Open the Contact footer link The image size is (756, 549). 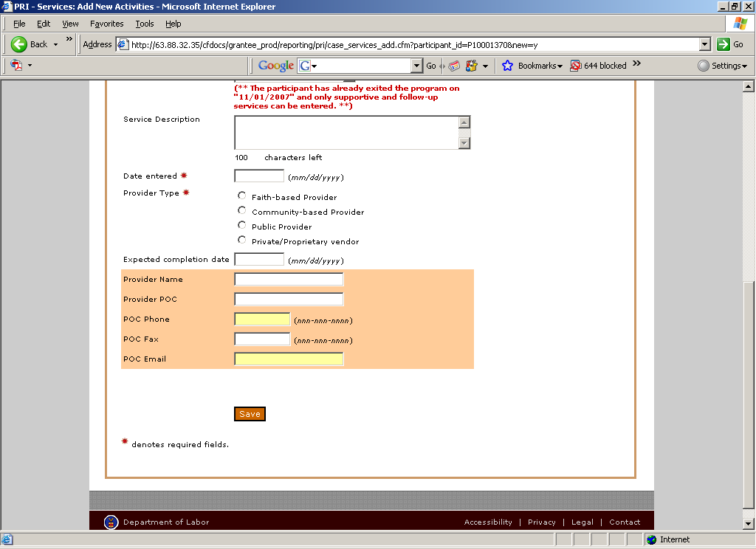coord(625,522)
